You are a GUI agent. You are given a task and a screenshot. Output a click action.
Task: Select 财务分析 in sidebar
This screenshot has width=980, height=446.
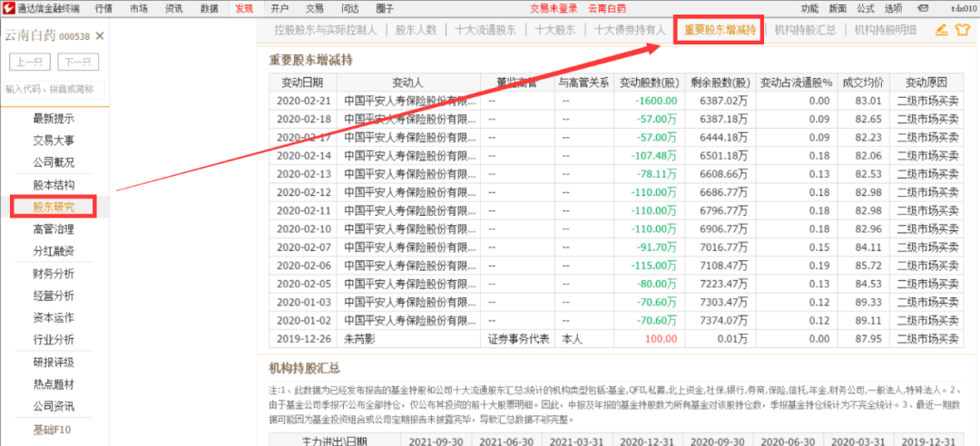54,274
